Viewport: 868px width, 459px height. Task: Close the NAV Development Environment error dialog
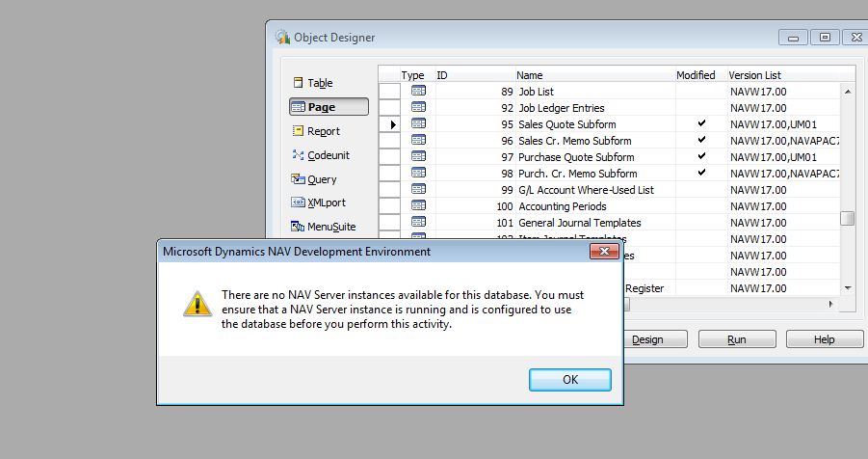(x=604, y=252)
